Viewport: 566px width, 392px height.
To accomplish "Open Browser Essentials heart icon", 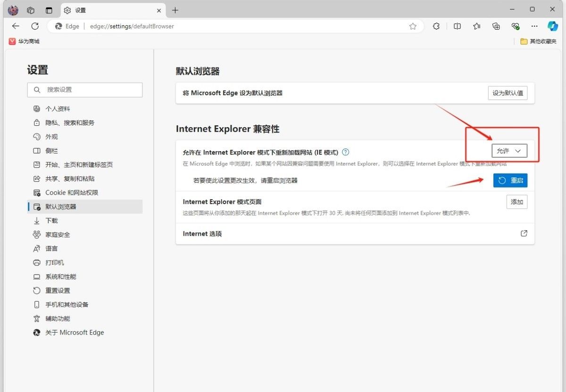I will 515,26.
